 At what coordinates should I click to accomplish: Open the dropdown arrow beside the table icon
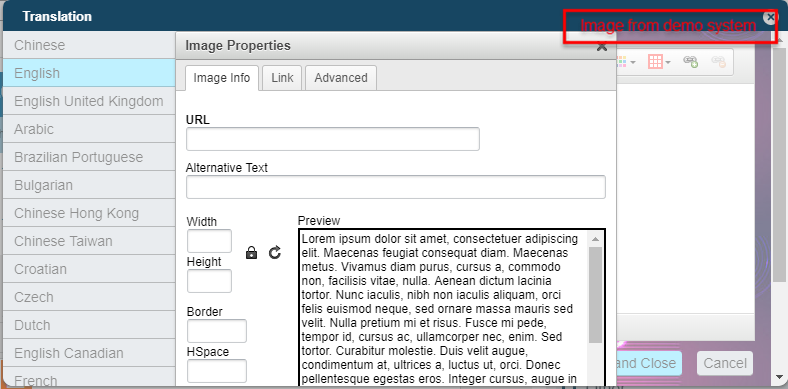[668, 62]
